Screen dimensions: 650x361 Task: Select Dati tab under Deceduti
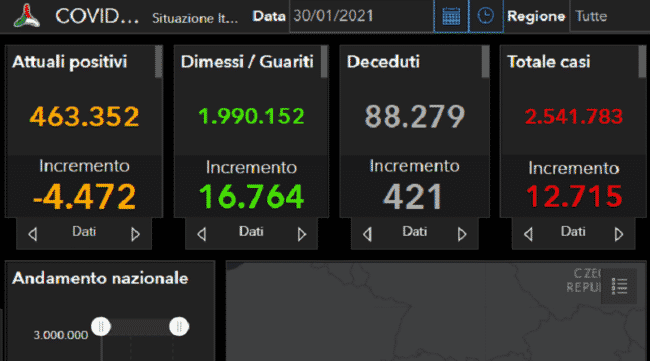[x=415, y=231]
